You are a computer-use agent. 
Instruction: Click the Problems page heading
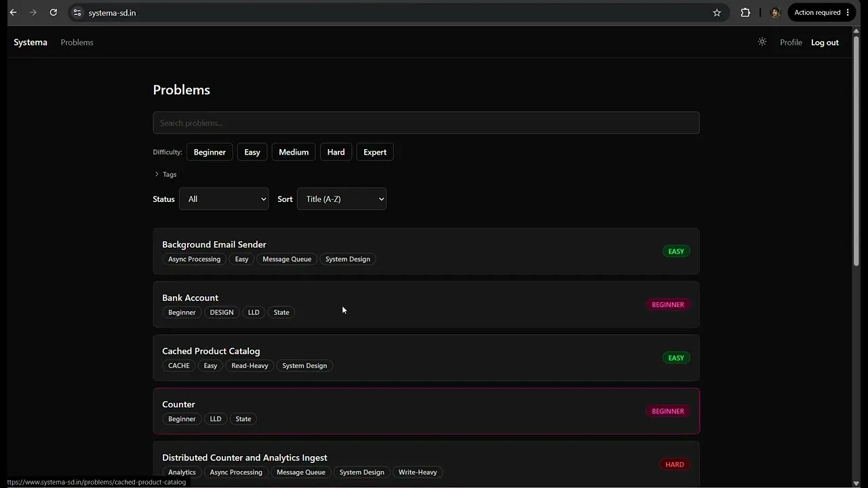click(181, 89)
